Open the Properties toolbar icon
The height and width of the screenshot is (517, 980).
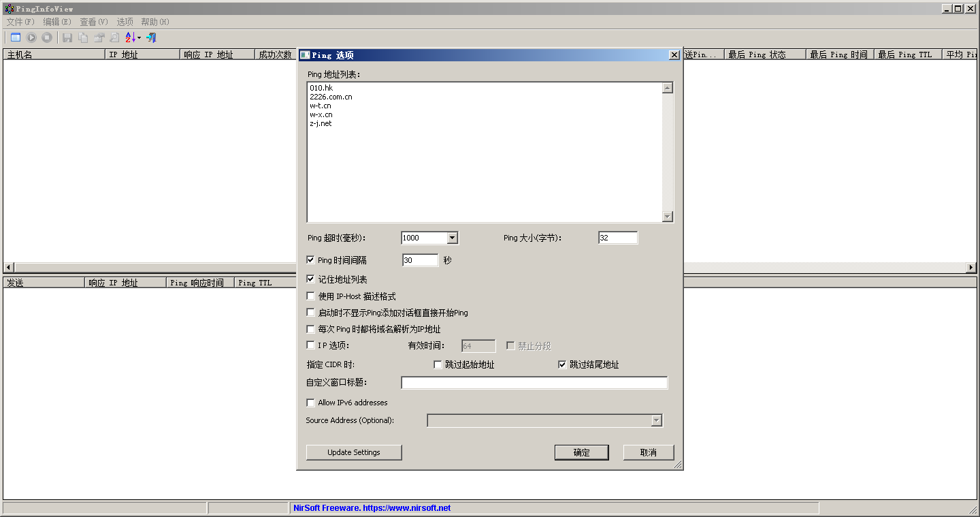pos(99,37)
